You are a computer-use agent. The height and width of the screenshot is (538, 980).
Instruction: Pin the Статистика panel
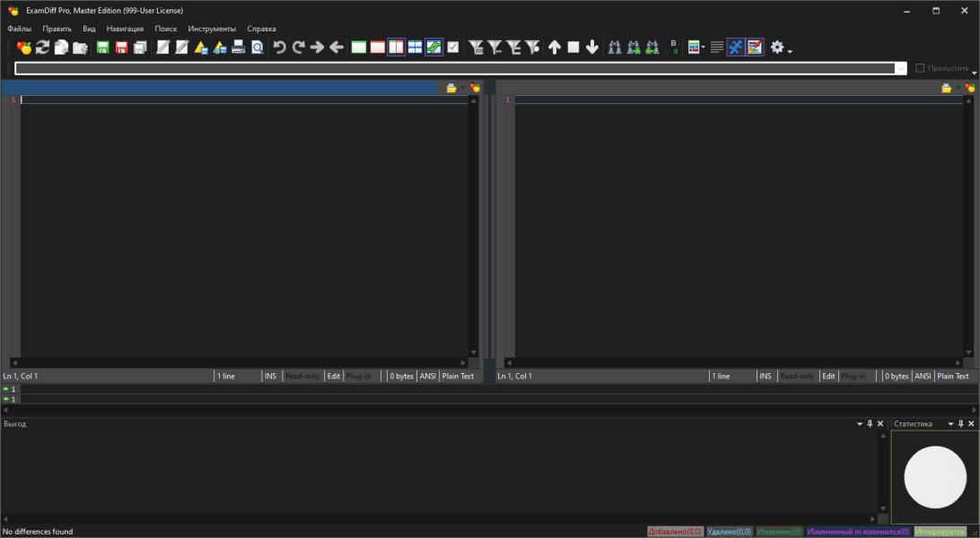pos(960,424)
